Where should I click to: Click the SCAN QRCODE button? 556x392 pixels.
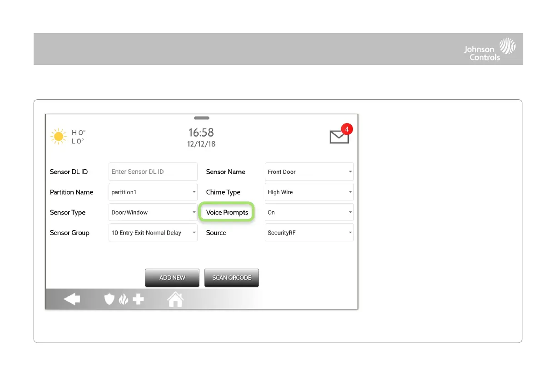coord(232,278)
